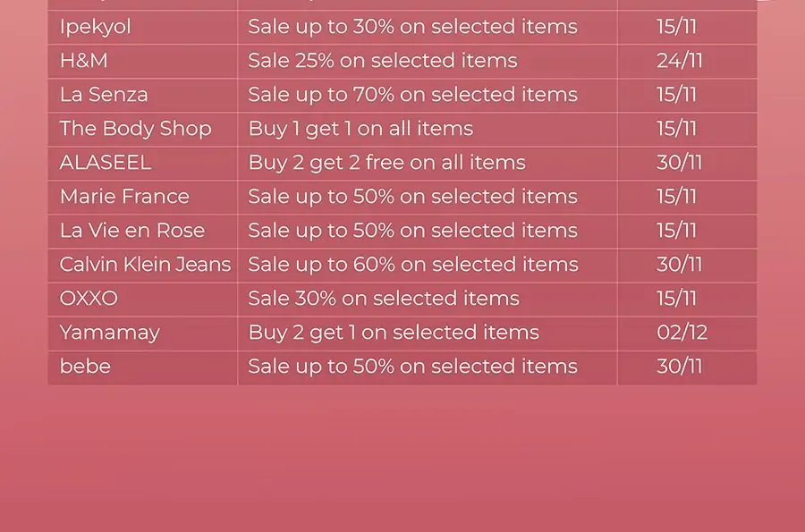Select the 'Sale up to 60%' offer text

(x=412, y=265)
